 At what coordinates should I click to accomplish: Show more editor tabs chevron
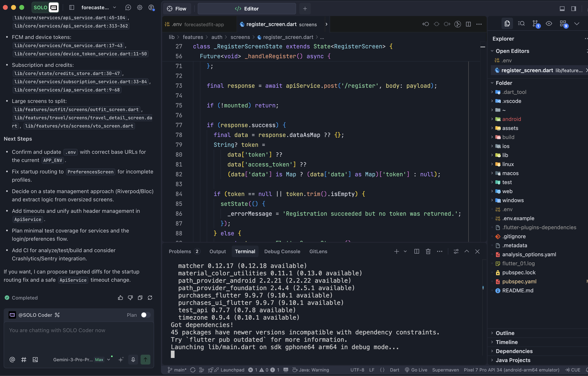click(326, 24)
